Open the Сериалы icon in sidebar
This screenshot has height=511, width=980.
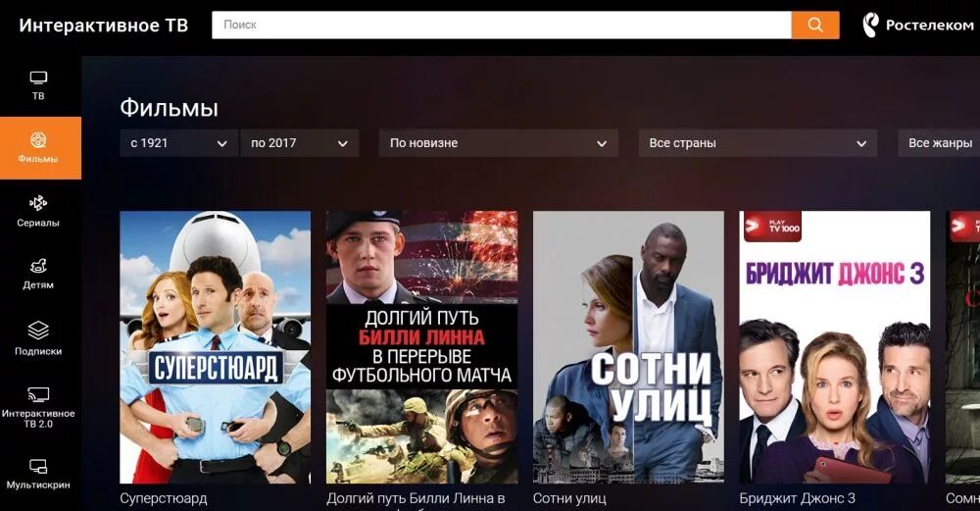click(38, 203)
